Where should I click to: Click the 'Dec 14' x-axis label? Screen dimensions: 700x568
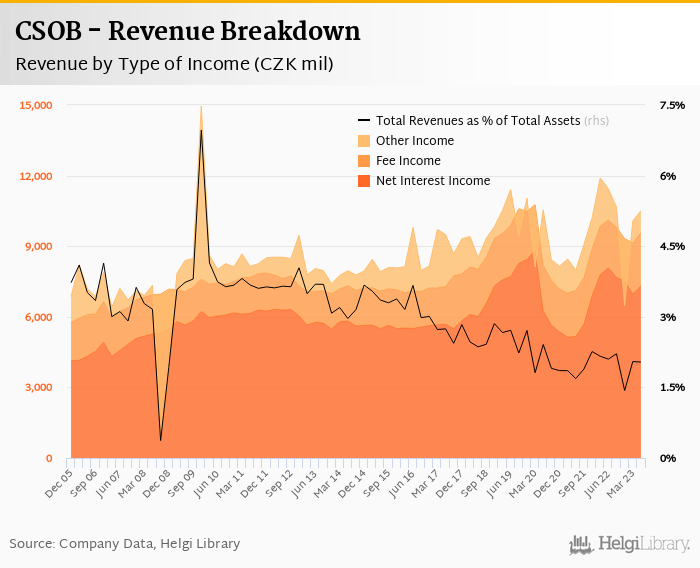coord(353,484)
